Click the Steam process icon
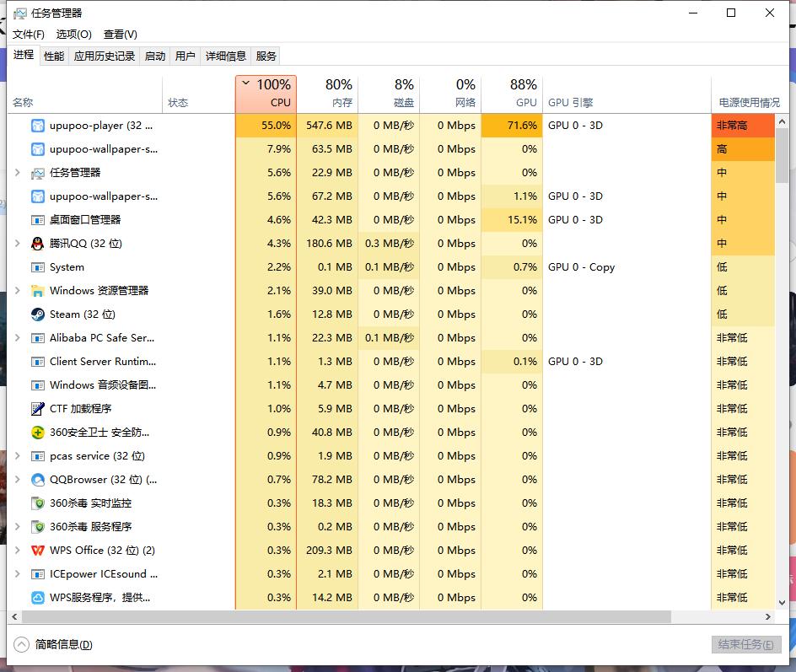 (x=38, y=314)
